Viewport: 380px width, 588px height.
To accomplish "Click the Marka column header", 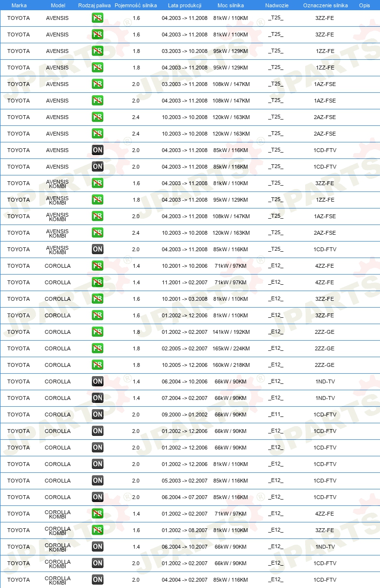I will coord(19,5).
